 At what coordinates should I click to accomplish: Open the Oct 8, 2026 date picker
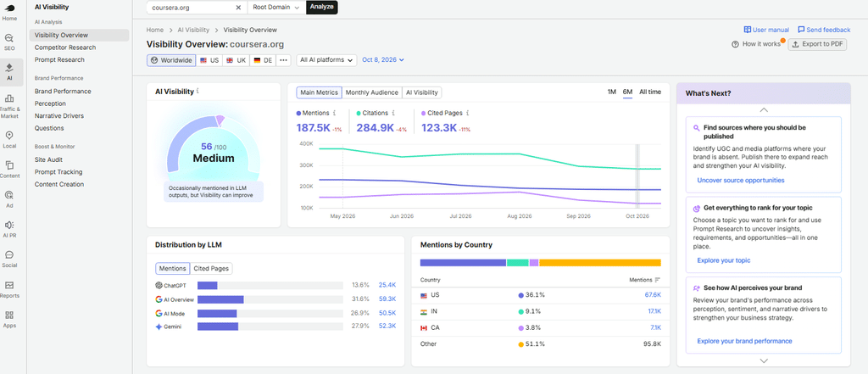click(383, 60)
